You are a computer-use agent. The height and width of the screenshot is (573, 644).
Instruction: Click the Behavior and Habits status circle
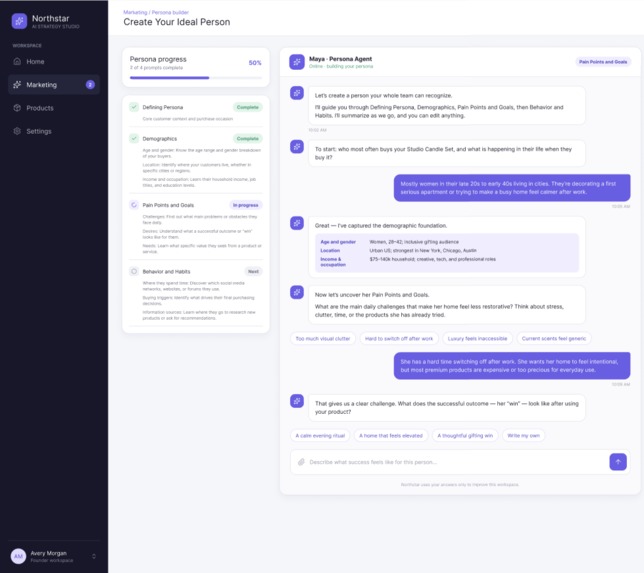(x=134, y=272)
